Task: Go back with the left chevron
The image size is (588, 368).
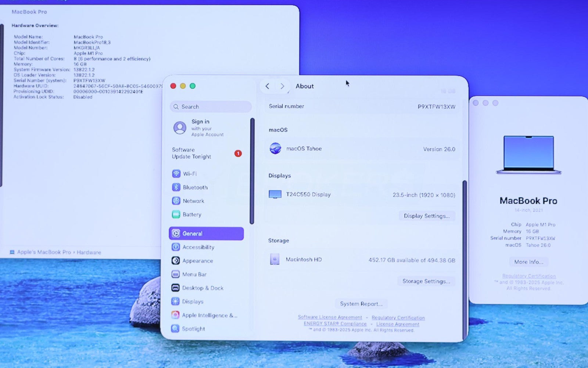Action: (268, 86)
